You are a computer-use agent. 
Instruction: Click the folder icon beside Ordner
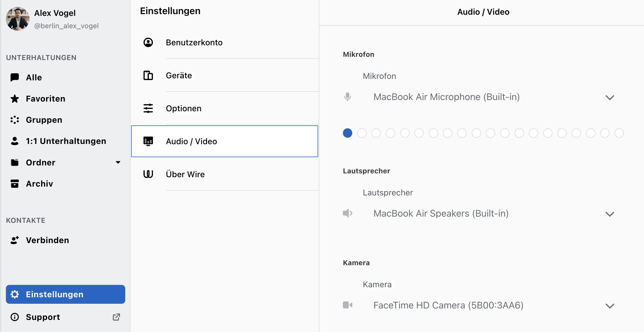coord(15,162)
